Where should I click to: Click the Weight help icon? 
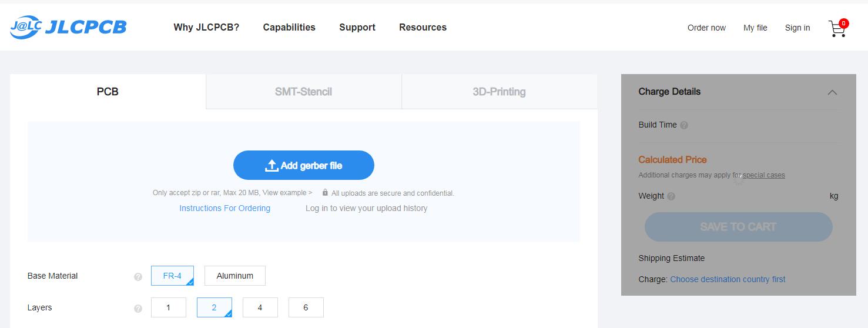click(671, 196)
